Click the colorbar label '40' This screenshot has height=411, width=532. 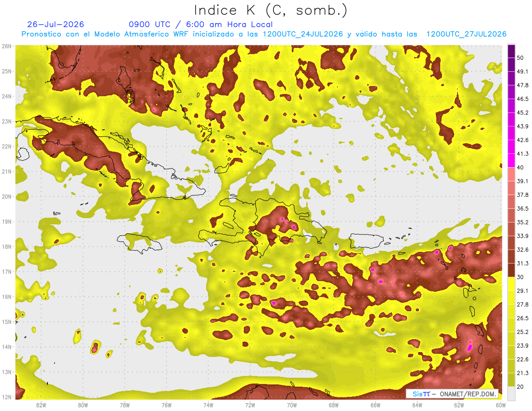pos(521,168)
